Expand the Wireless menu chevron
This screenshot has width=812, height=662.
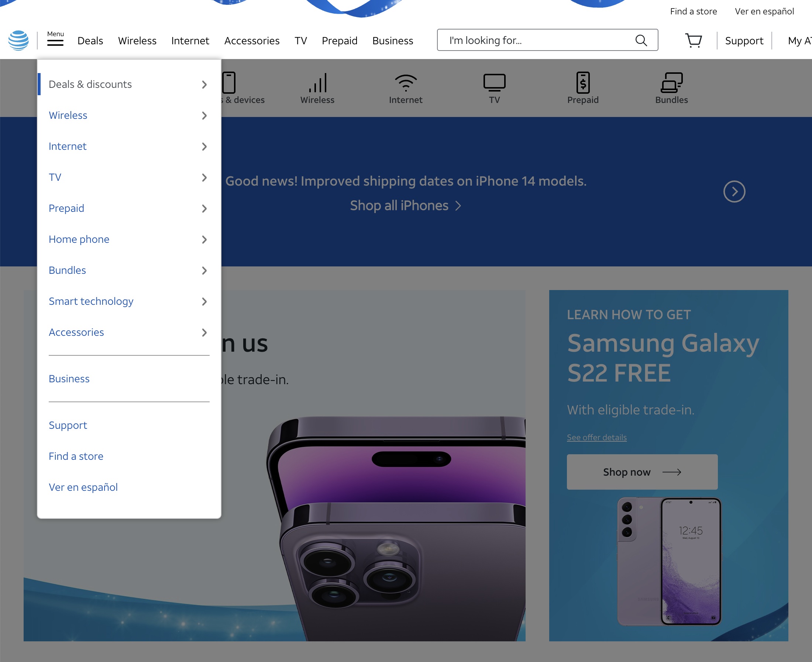pos(204,115)
